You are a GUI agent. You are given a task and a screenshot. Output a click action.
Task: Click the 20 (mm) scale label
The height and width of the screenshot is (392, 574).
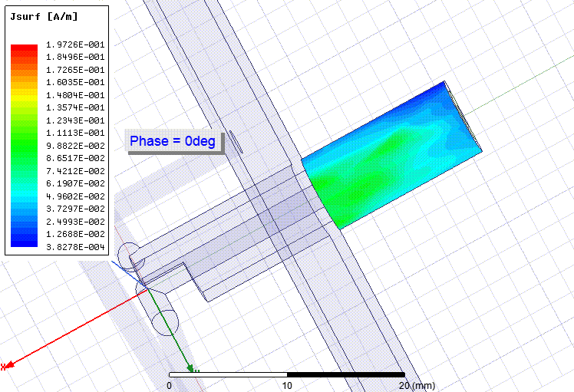(x=417, y=385)
